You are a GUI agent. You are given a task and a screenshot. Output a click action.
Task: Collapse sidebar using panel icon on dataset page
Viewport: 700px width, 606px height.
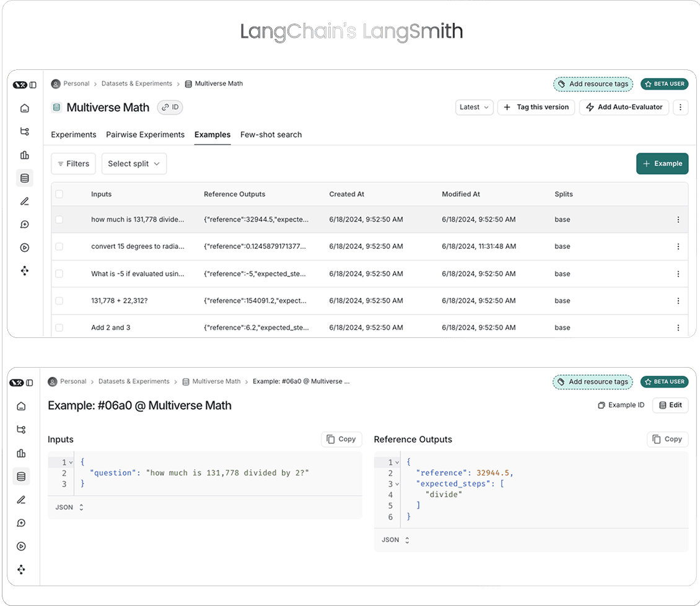(x=33, y=85)
